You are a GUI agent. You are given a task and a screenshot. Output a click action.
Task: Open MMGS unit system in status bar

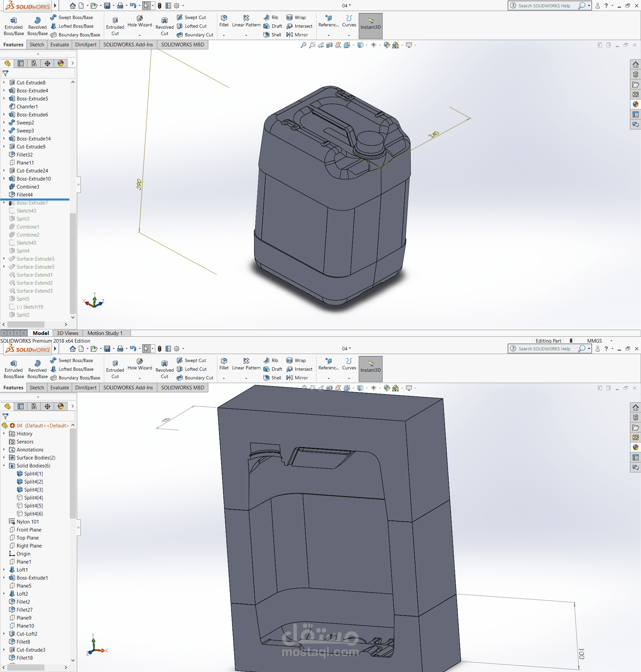coord(595,341)
